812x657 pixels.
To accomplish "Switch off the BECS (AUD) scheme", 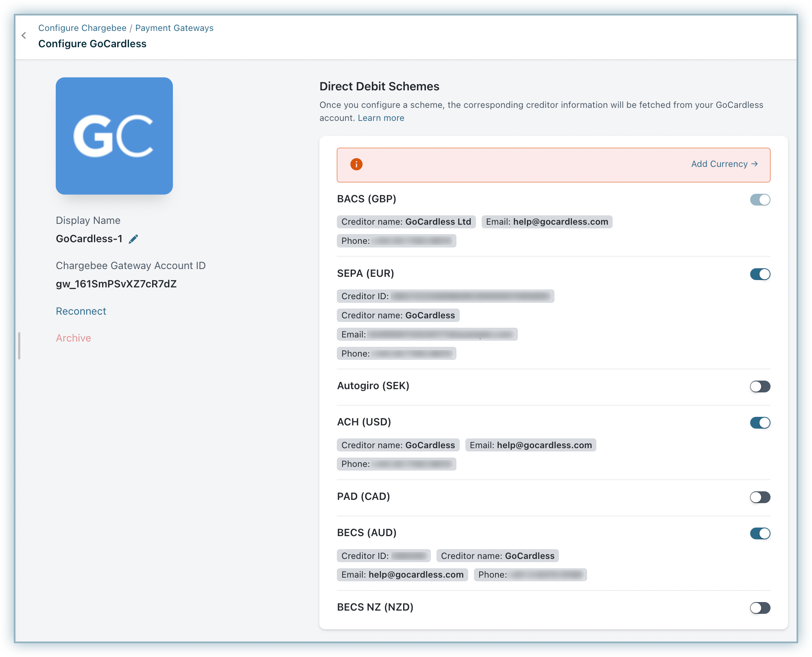I will point(760,534).
